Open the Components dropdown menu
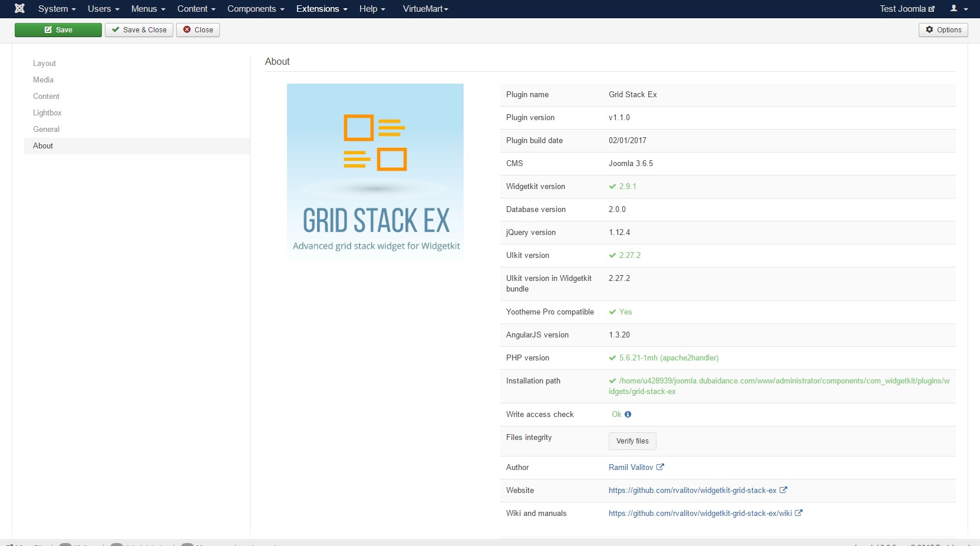Screen dimensions: 980x546 tap(256, 9)
